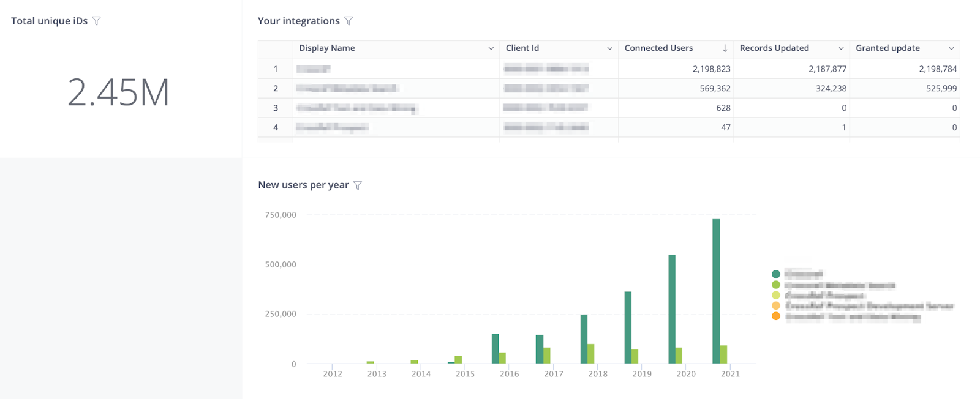Screen dimensions: 980x399
Task: Click the Display Name column header
Action: tap(396, 48)
